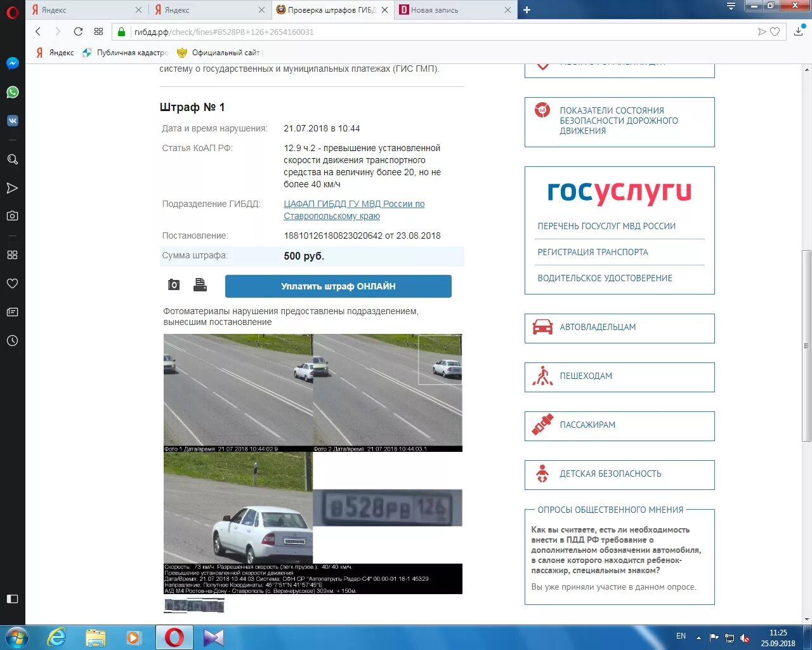This screenshot has width=812, height=650.
Task: Open Speed Dial grid in sidebar
Action: click(12, 255)
